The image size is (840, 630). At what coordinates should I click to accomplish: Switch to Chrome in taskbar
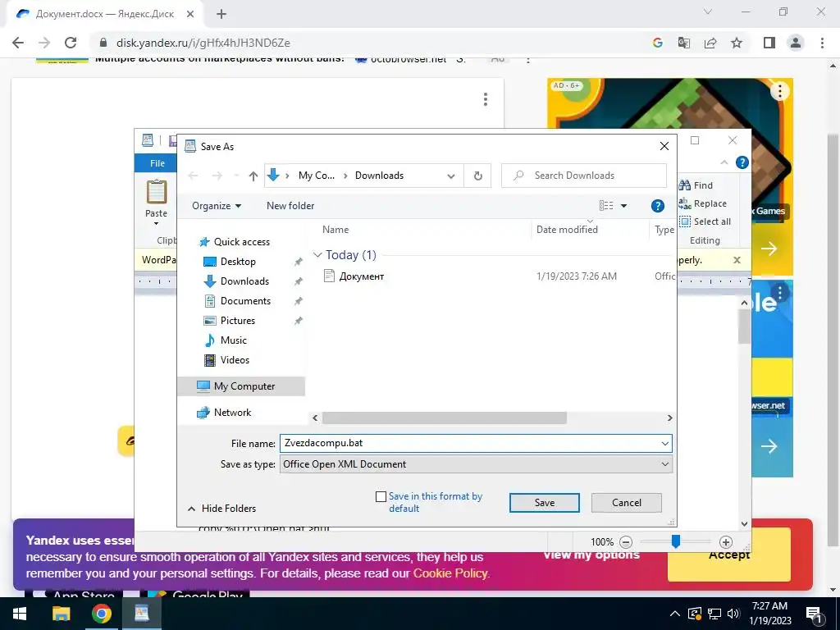(101, 614)
